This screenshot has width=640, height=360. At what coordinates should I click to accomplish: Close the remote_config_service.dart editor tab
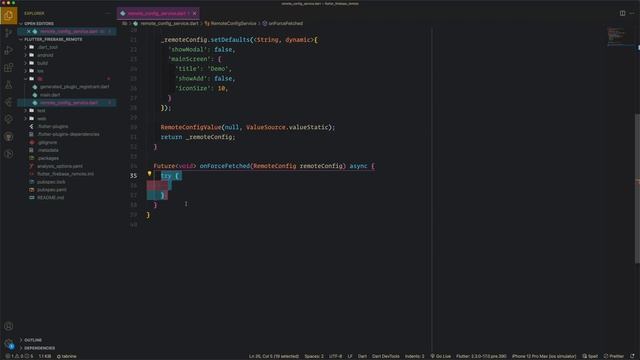[195, 13]
